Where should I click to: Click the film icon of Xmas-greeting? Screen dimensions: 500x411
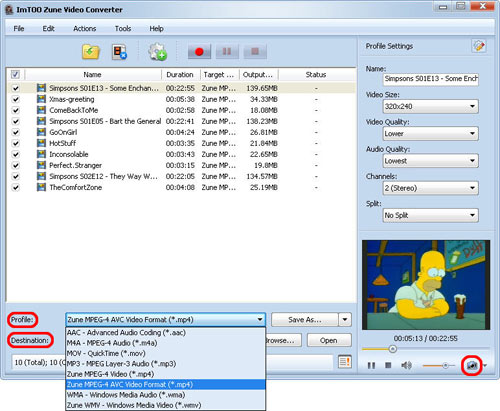41,99
